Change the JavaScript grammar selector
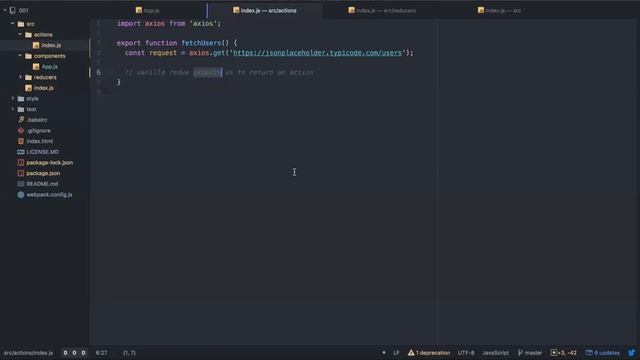This screenshot has width=640, height=360. [x=496, y=353]
